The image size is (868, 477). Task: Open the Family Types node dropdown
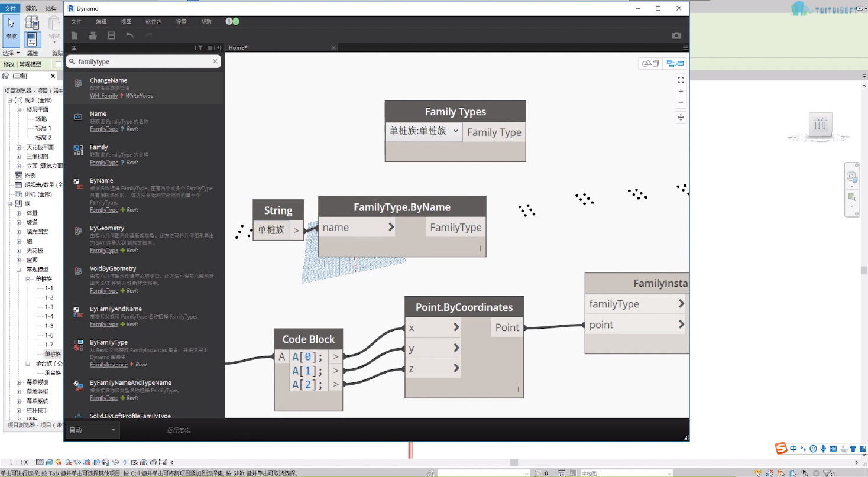[423, 132]
